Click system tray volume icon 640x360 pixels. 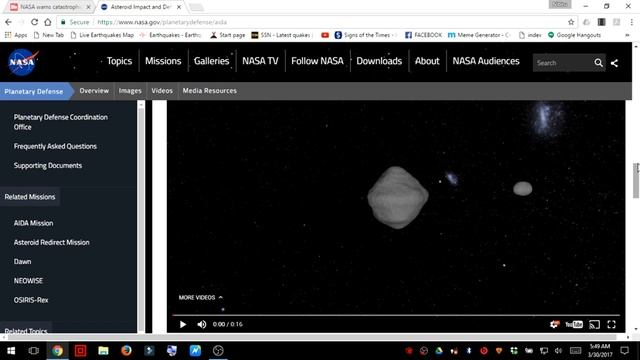[558, 351]
